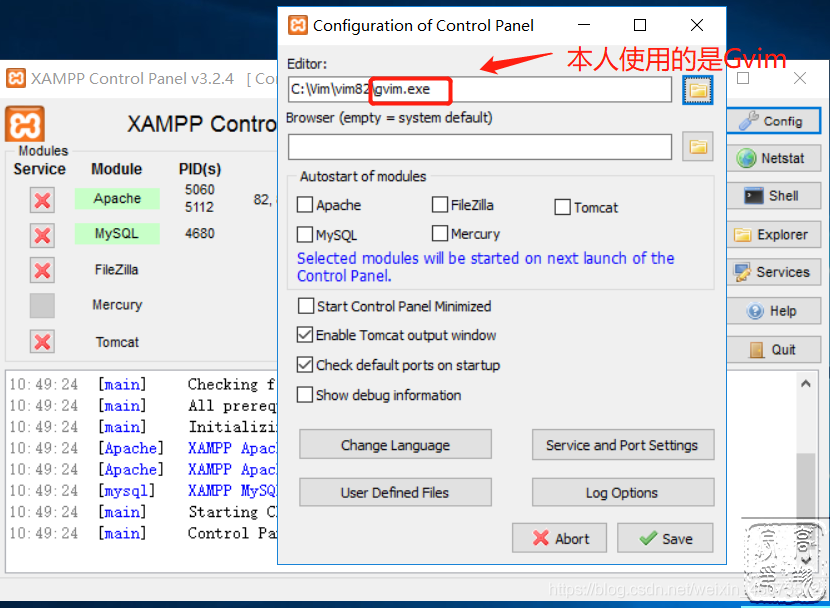Click the Editor path input field
830x608 pixels.
[480, 89]
